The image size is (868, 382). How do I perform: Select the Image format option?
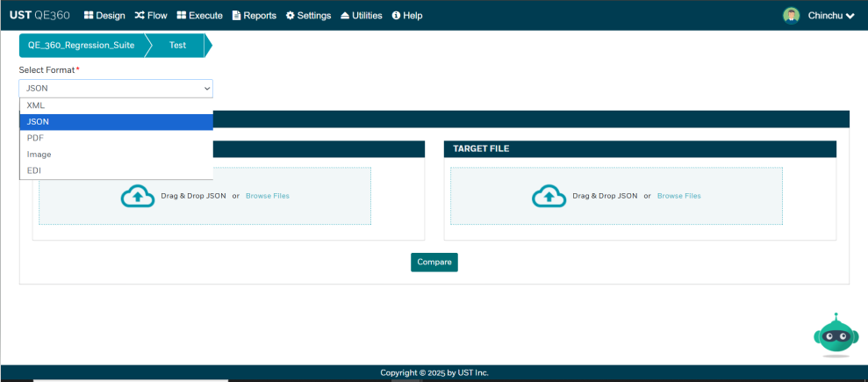click(x=39, y=155)
